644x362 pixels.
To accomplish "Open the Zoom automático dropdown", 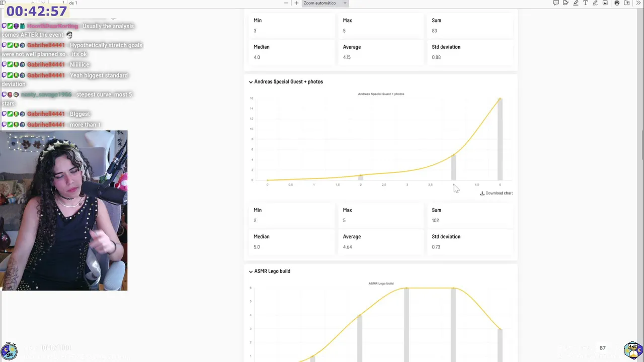I will pos(325,3).
